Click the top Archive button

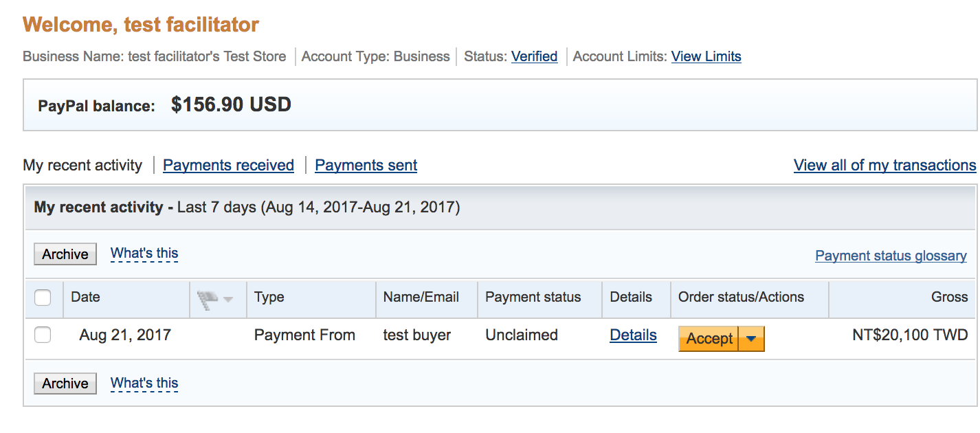click(65, 254)
